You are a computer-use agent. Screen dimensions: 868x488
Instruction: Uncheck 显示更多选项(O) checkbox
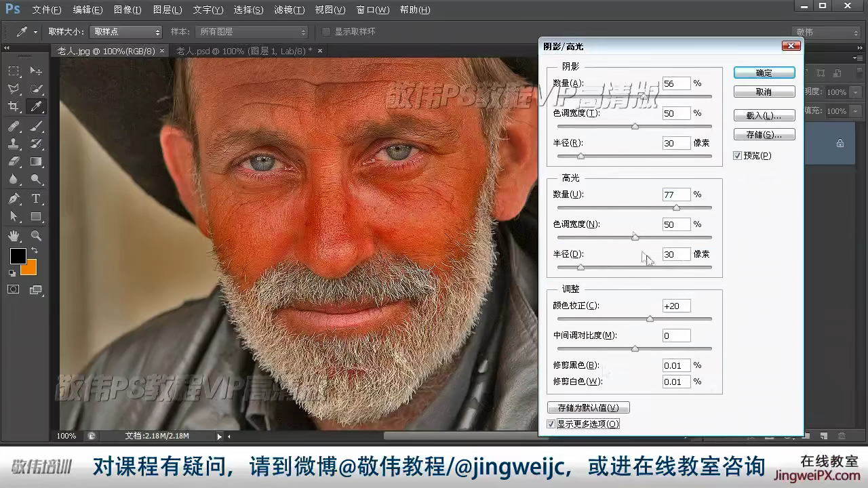pos(551,424)
